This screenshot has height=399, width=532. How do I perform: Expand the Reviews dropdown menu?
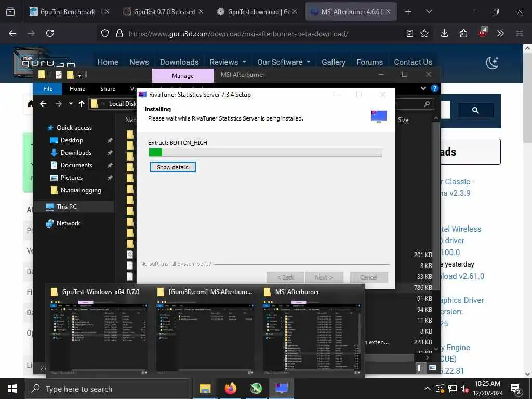pos(228,62)
